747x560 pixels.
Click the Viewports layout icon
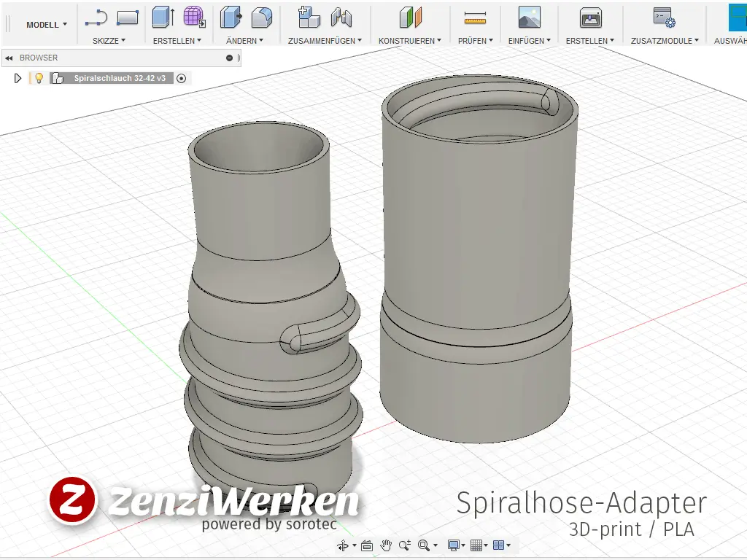pos(498,545)
